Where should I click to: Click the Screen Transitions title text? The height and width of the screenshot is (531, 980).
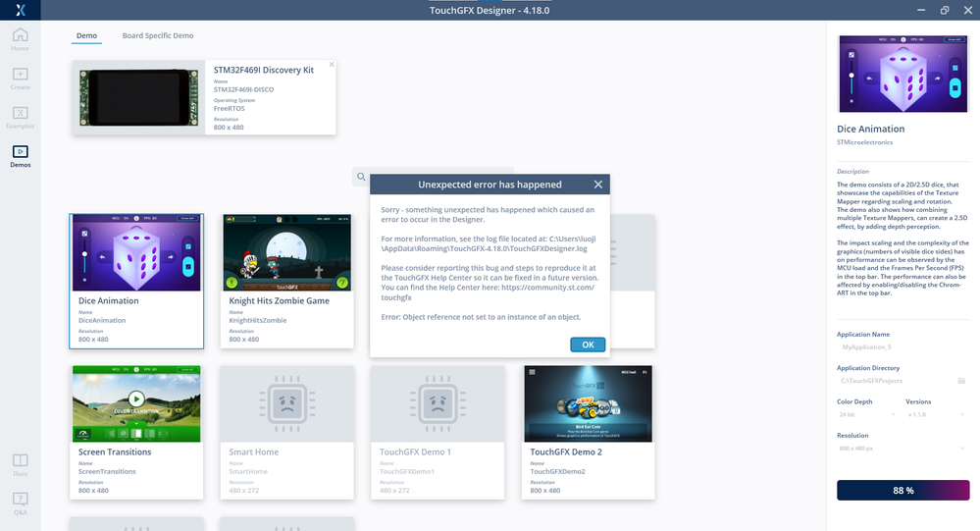pos(115,452)
